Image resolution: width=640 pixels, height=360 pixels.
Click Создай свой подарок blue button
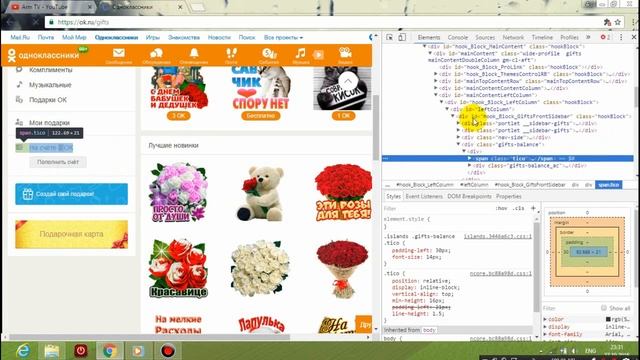point(71,194)
